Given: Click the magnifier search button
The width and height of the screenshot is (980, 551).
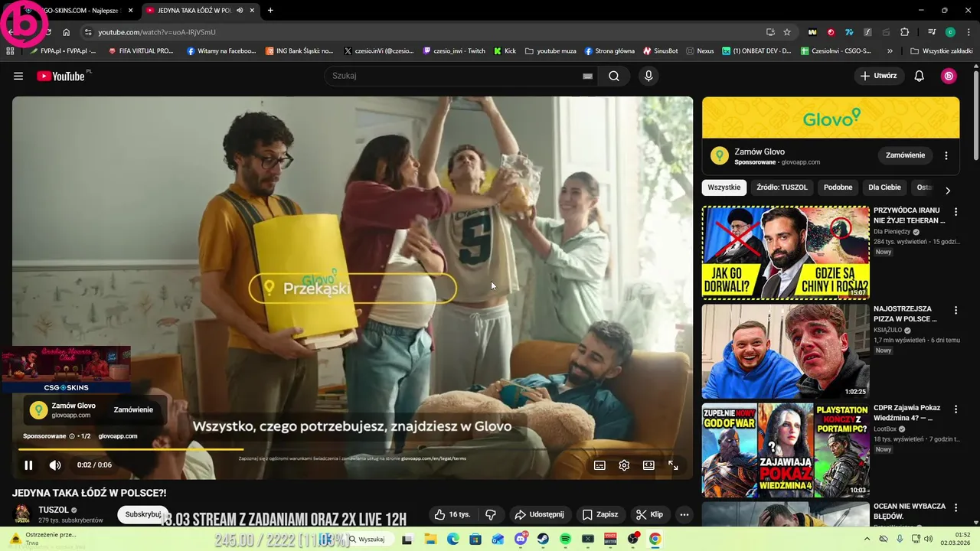Looking at the screenshot, I should click(614, 76).
